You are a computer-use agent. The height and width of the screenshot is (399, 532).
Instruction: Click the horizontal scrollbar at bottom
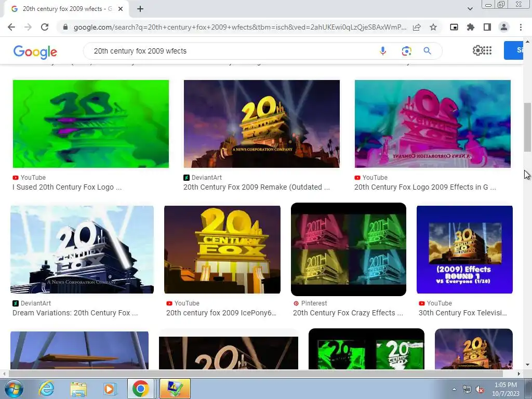coord(255,374)
